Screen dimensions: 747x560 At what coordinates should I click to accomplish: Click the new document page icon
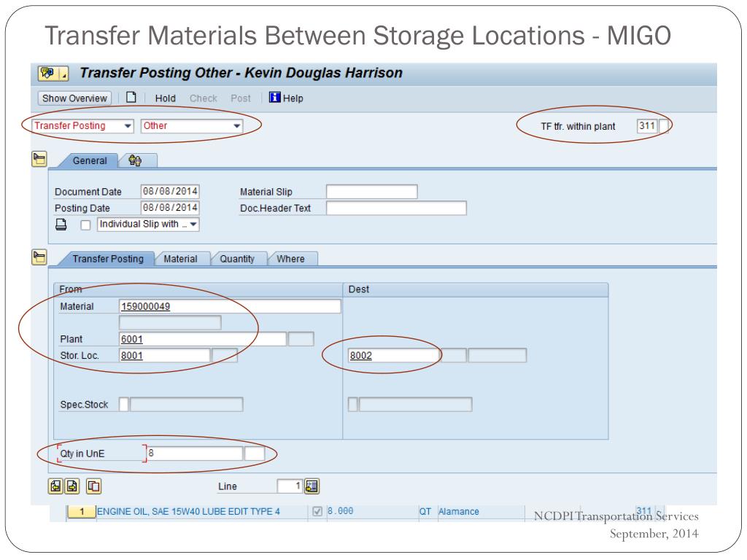pos(131,98)
